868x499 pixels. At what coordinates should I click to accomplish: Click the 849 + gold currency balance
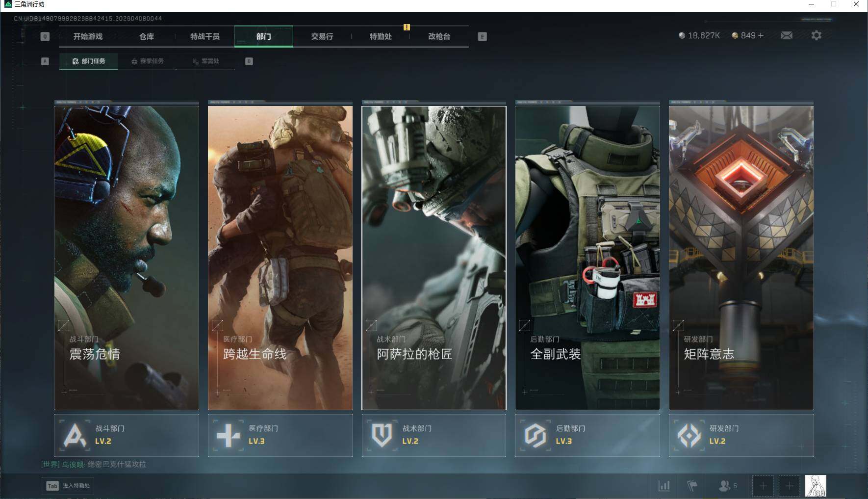coord(747,35)
